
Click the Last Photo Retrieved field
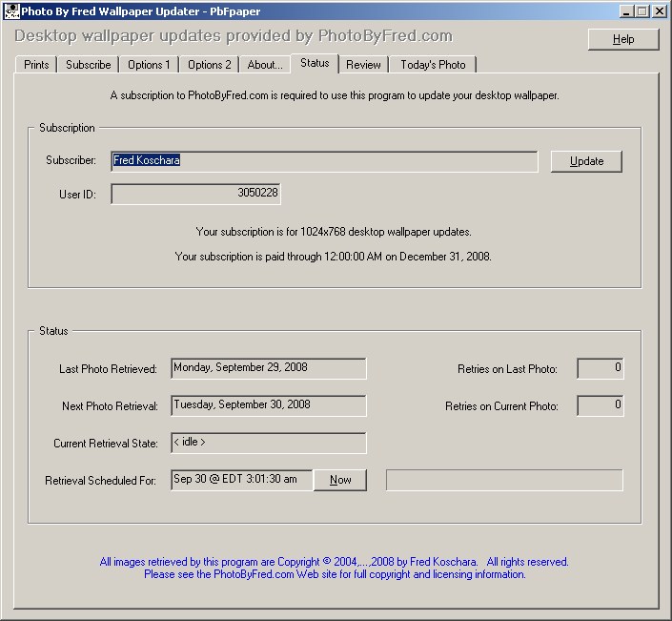(269, 368)
